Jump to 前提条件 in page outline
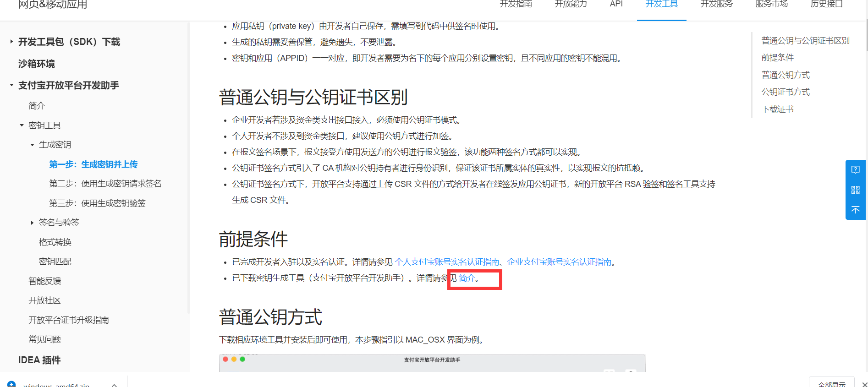The height and width of the screenshot is (387, 868). pos(778,58)
